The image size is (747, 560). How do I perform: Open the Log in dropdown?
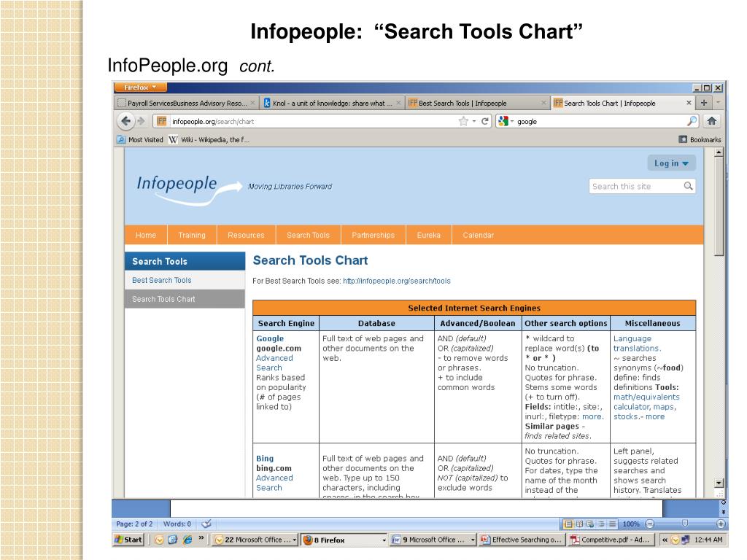(671, 163)
